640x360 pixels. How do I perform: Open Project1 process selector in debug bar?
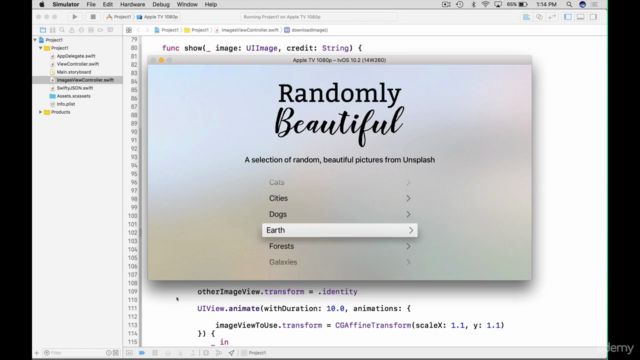point(254,353)
